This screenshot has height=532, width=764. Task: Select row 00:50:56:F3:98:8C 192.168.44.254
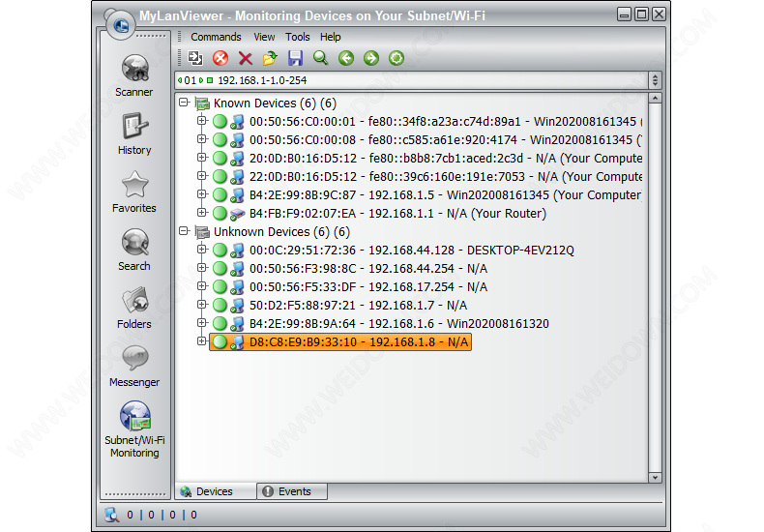point(368,269)
